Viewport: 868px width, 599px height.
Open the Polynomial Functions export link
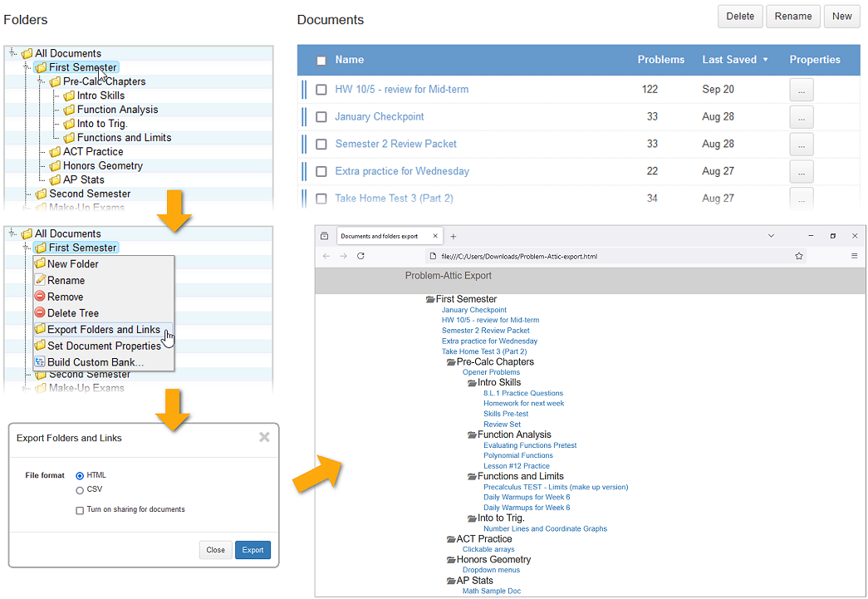point(517,455)
